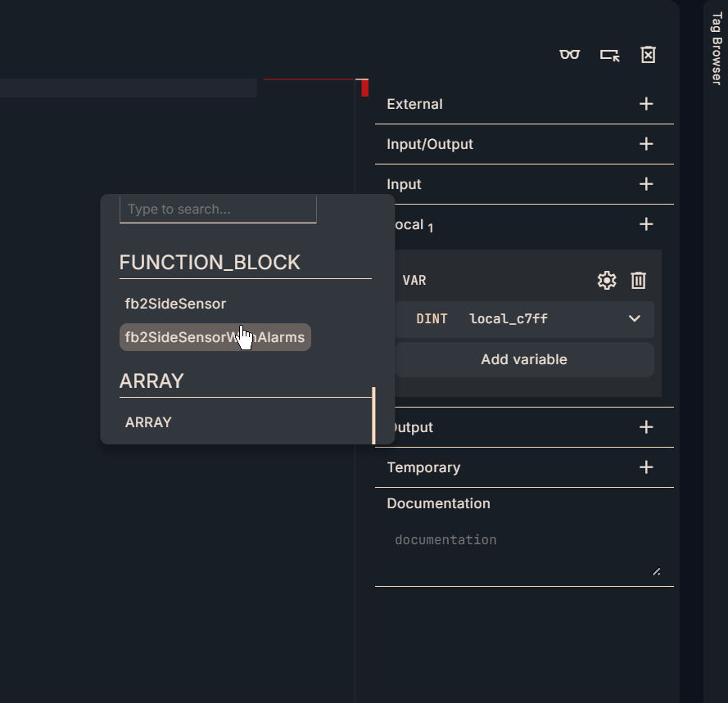The width and height of the screenshot is (728, 703).
Task: Open VAR block settings gear
Action: pyautogui.click(x=606, y=281)
